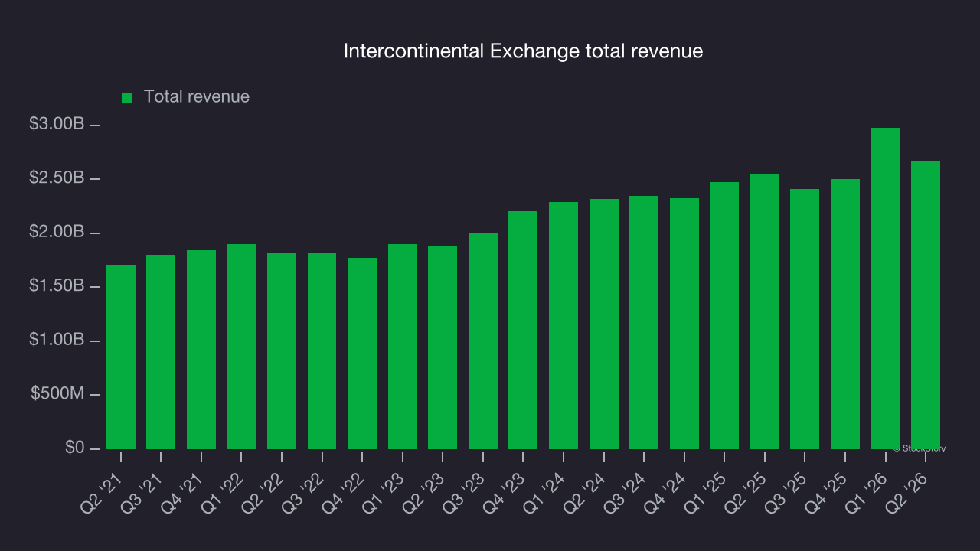Select the Q1 '22 revenue bar
Screen dimensions: 980x551
[x=241, y=347]
